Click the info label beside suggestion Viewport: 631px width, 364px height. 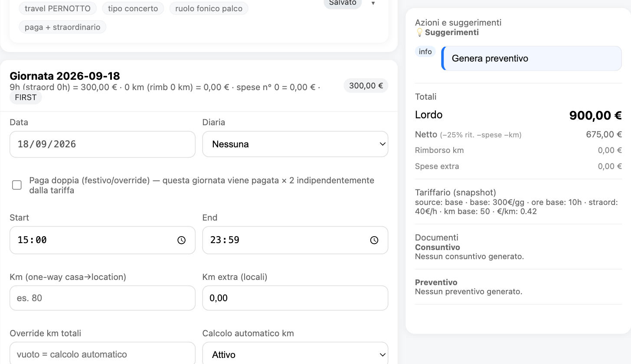pos(425,52)
